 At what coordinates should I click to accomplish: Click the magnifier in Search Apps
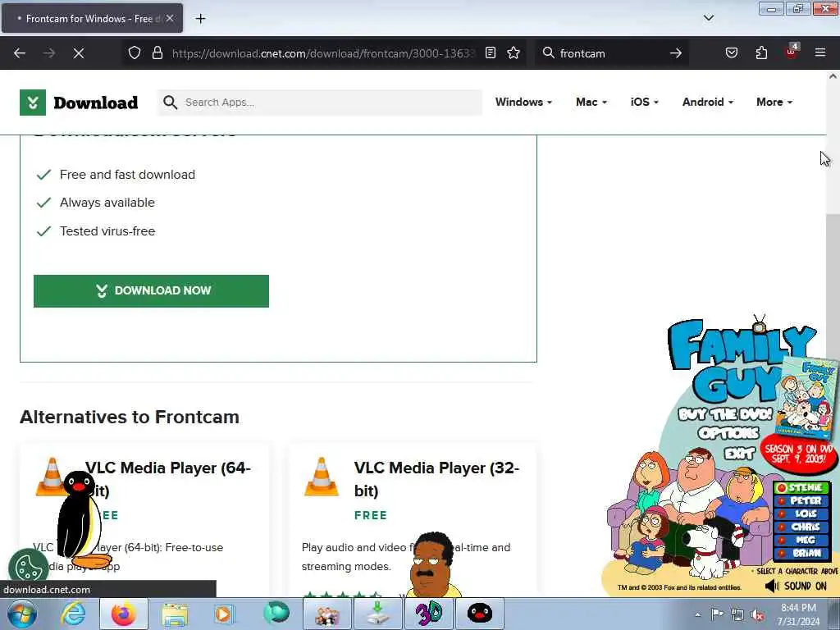(x=170, y=103)
